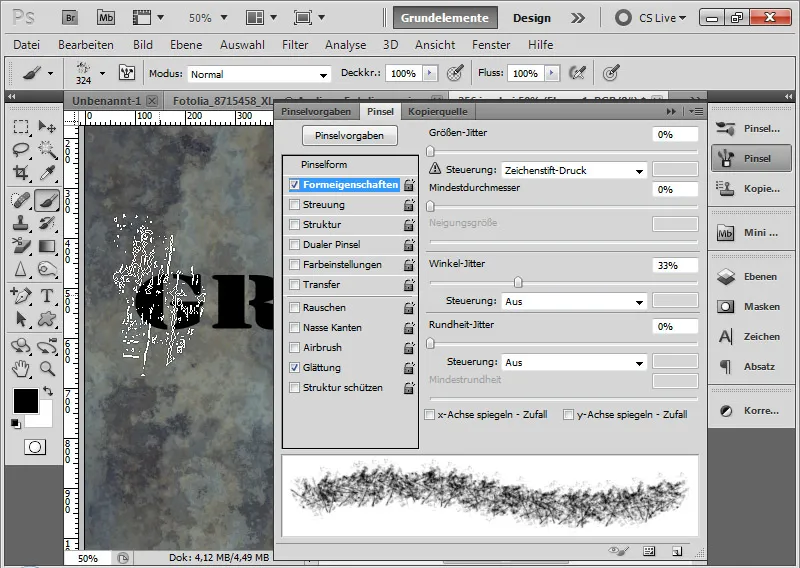Select the Hand tool
This screenshot has width=800, height=568.
pos(21,368)
